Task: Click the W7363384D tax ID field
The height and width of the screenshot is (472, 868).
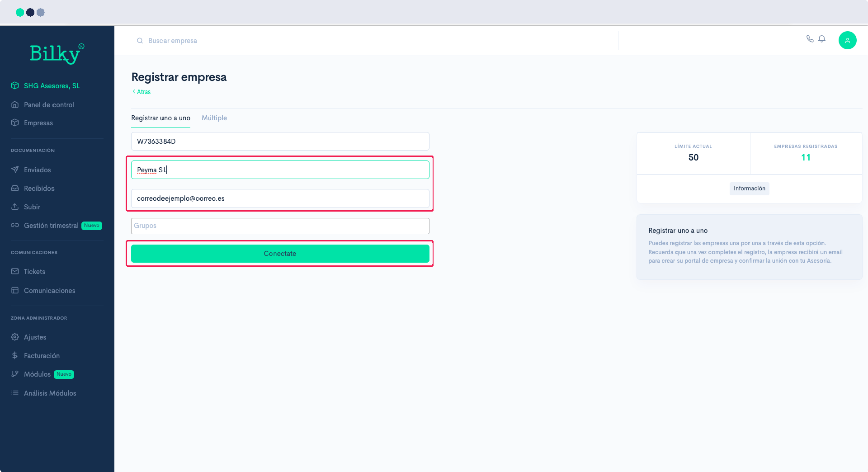Action: coord(280,142)
